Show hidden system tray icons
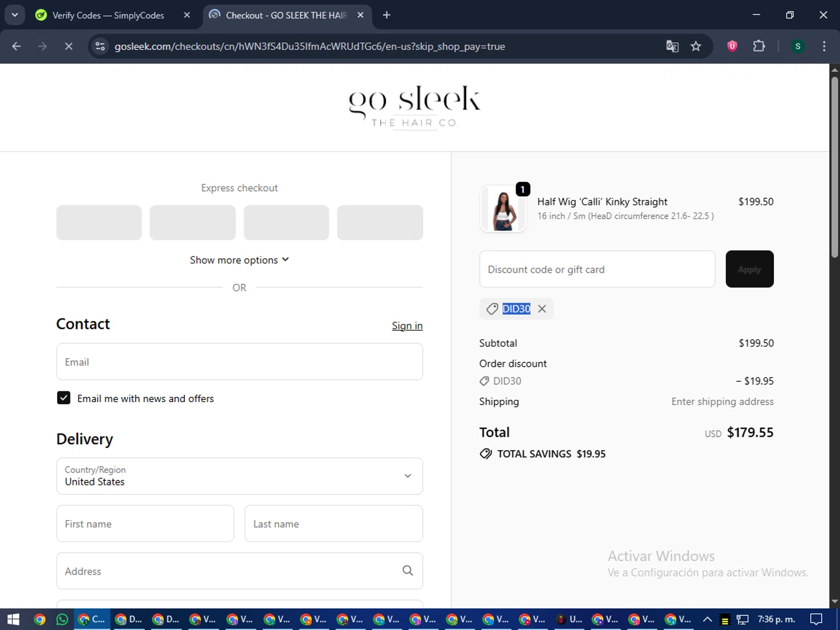The width and height of the screenshot is (840, 630). point(707,619)
